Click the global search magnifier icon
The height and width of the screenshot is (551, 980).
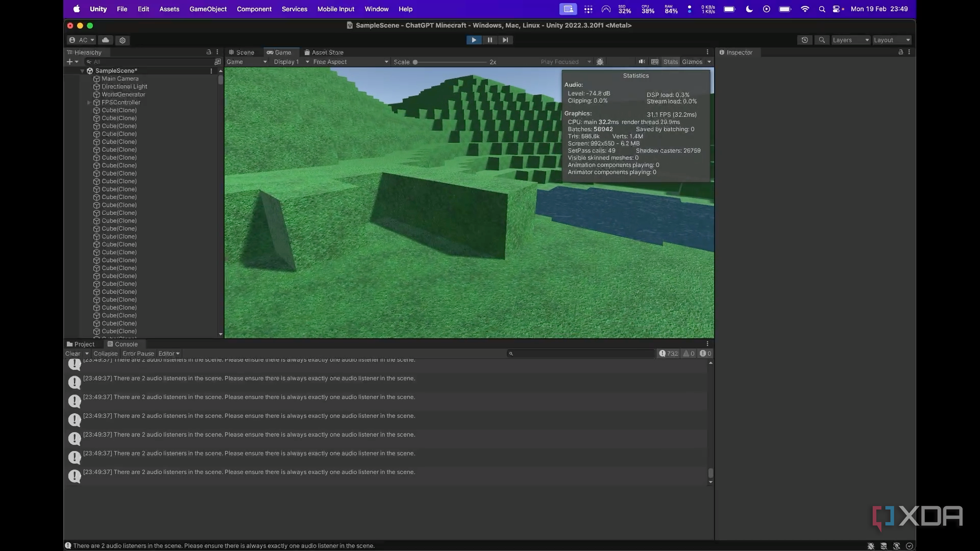tap(822, 40)
